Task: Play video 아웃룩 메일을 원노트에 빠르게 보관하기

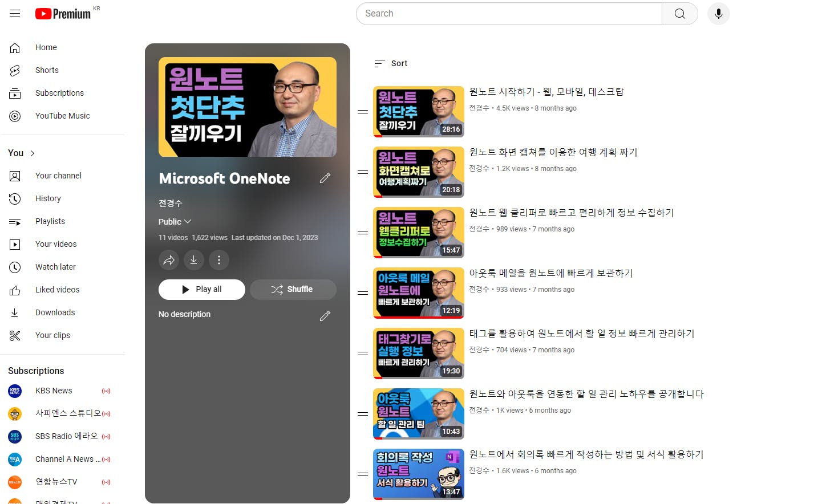Action: click(551, 273)
